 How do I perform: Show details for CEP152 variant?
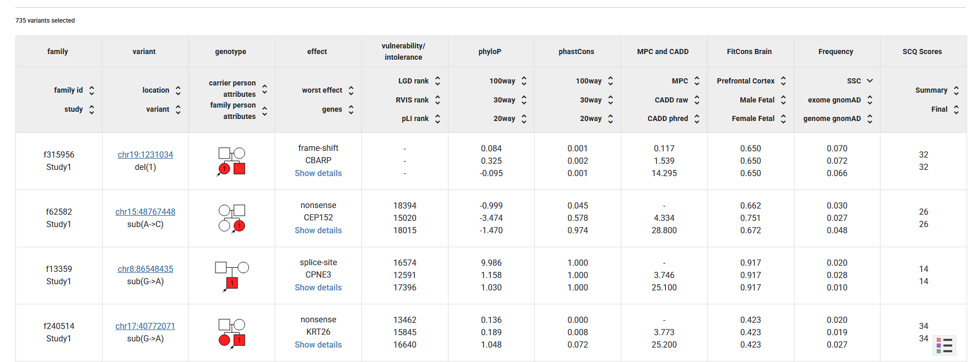tap(318, 230)
